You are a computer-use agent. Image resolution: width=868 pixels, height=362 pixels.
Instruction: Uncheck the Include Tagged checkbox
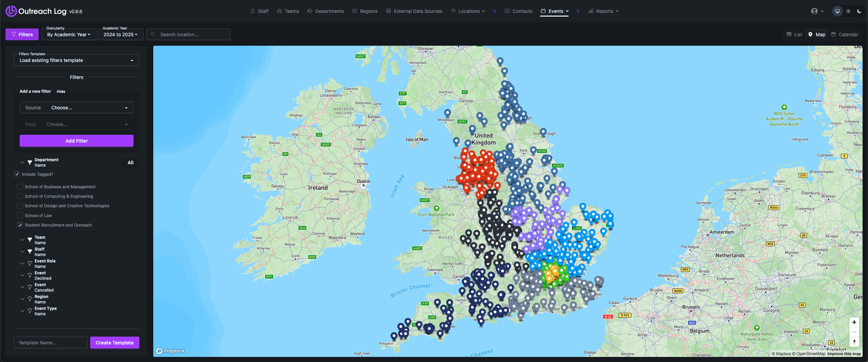click(17, 174)
